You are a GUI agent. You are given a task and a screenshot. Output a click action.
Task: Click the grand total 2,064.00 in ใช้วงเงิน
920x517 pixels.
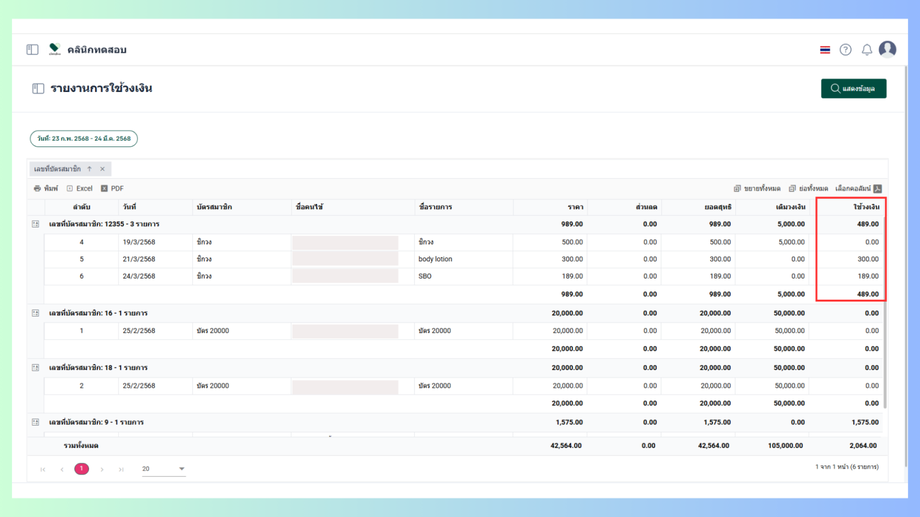863,446
